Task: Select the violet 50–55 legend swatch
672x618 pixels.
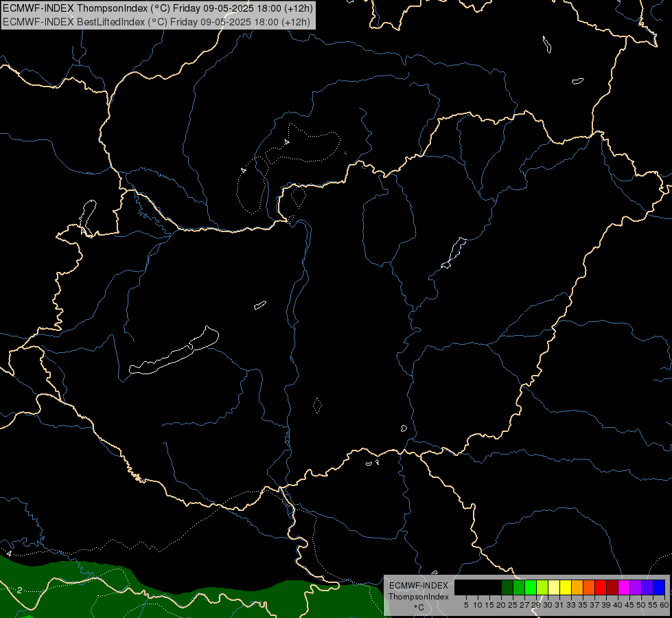Action: [647, 587]
